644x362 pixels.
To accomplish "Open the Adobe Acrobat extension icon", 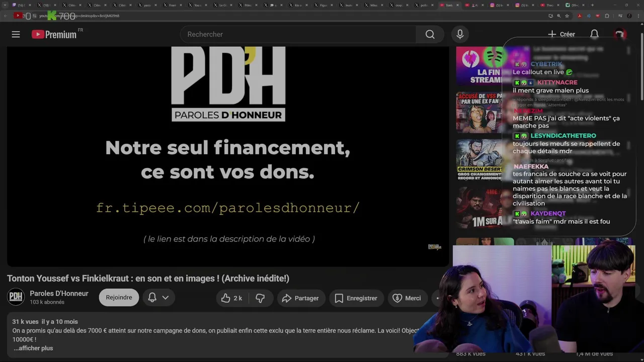I will point(580,16).
